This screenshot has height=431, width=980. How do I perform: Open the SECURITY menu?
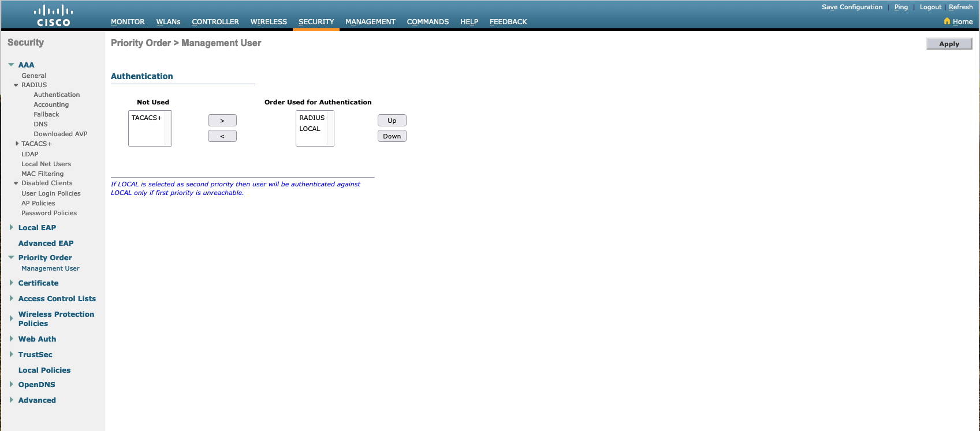point(316,22)
